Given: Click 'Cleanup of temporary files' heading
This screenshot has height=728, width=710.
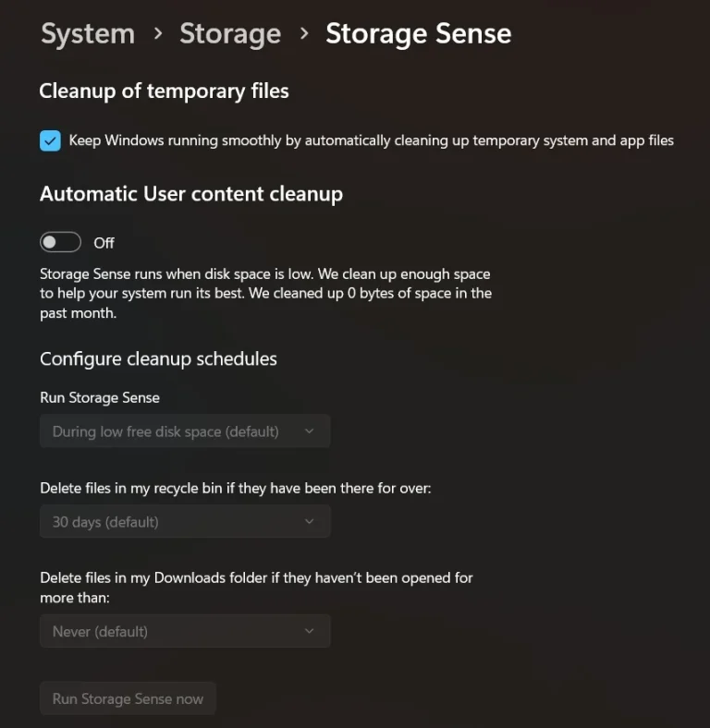Looking at the screenshot, I should click(x=164, y=91).
